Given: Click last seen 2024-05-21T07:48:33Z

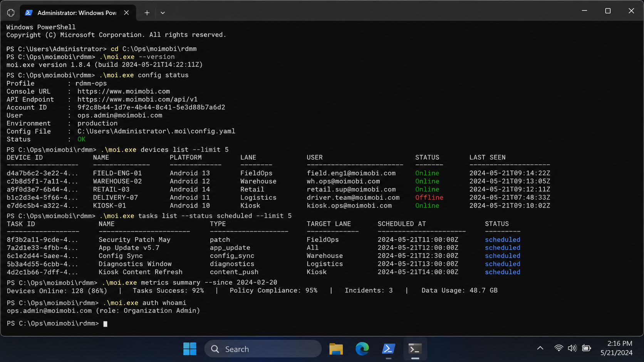Looking at the screenshot, I should click(510, 198).
